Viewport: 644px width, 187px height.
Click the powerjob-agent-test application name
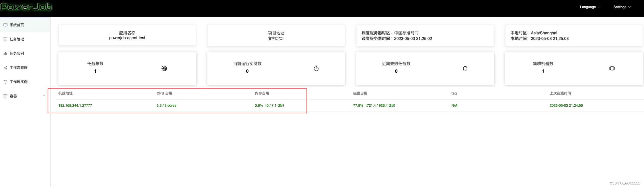(x=127, y=38)
